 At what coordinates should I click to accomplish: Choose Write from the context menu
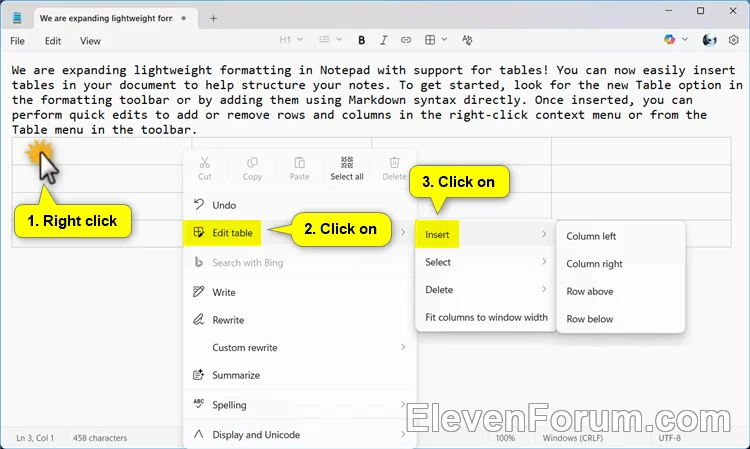coord(300,292)
